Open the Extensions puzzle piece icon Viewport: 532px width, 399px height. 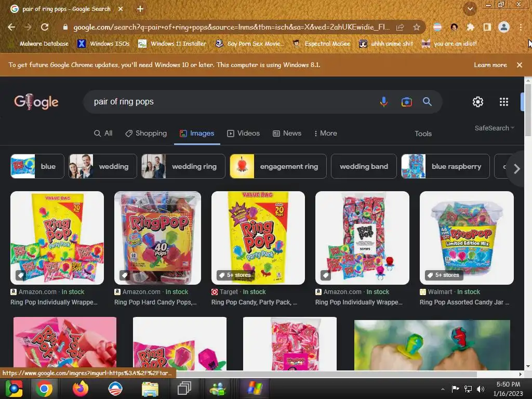(470, 27)
